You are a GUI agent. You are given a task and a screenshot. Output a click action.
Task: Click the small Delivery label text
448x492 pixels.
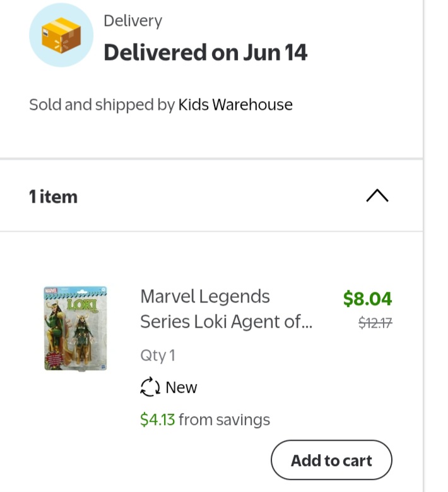[133, 21]
